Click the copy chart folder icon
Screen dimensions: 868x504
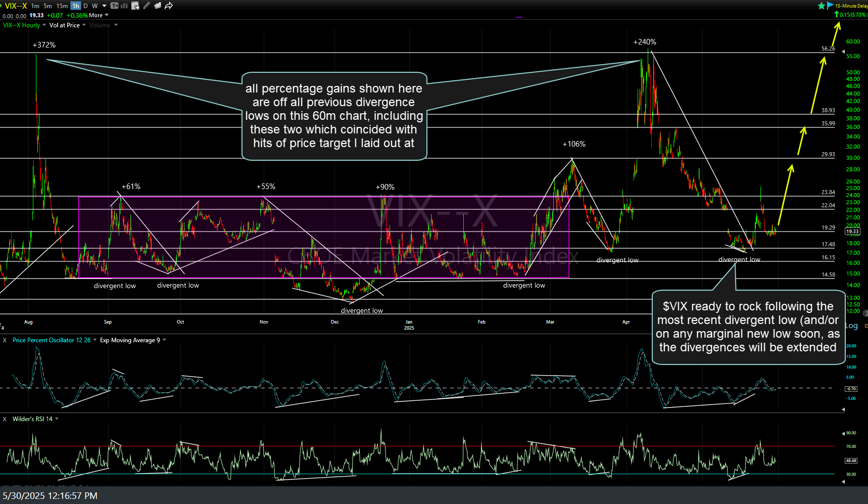157,6
